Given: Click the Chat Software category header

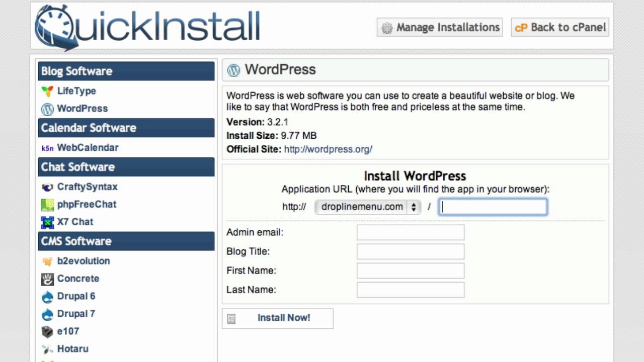Looking at the screenshot, I should click(126, 167).
